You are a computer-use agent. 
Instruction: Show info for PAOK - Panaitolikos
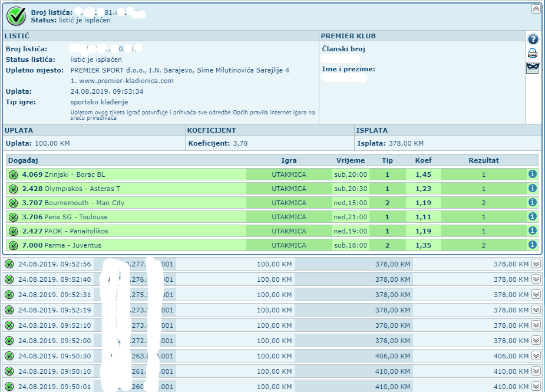click(532, 230)
